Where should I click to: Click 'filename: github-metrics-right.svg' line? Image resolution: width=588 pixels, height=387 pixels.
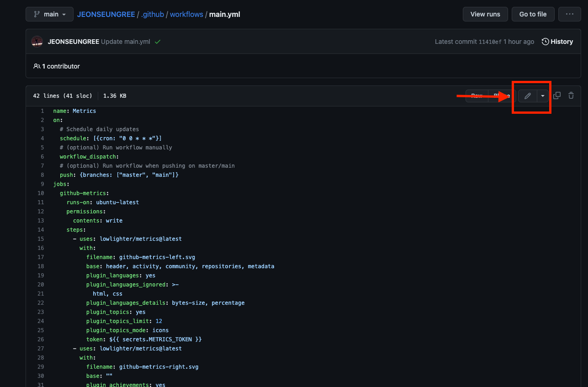(x=142, y=367)
